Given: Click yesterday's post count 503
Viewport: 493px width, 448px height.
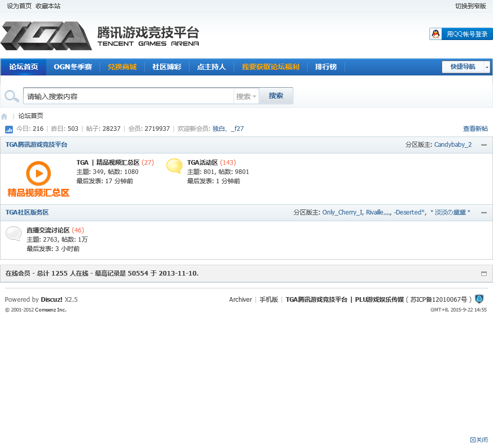Looking at the screenshot, I should point(73,129).
